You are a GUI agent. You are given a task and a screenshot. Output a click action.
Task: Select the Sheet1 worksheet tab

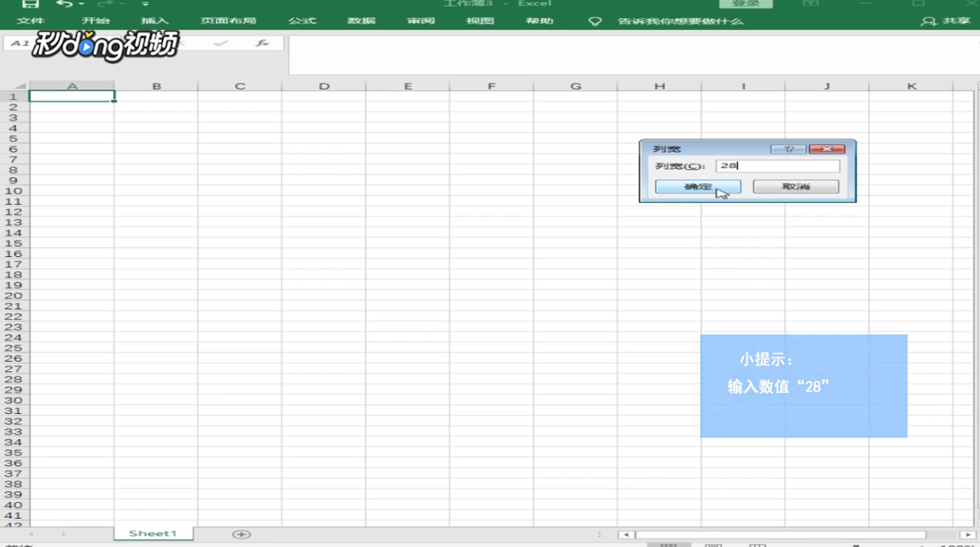pyautogui.click(x=154, y=533)
